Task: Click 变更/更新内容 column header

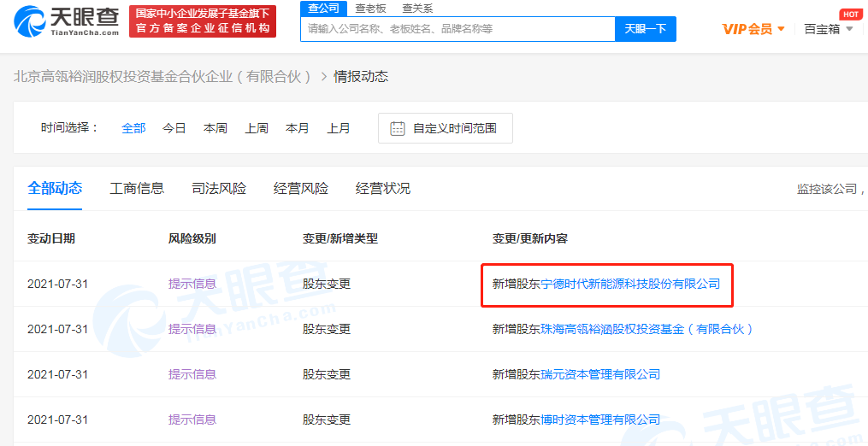Action: coord(529,238)
